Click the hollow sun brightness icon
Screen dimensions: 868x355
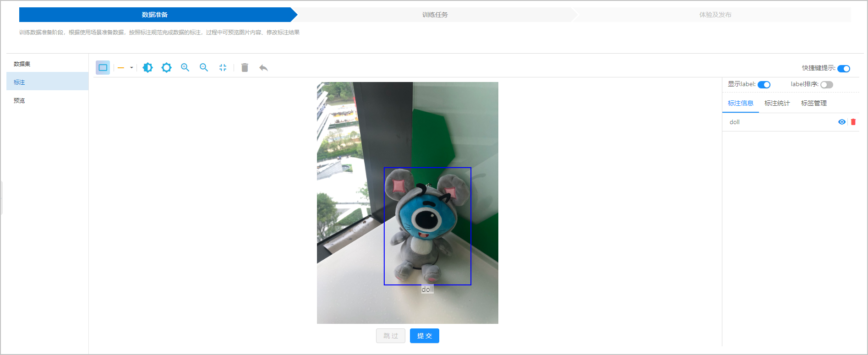click(166, 68)
